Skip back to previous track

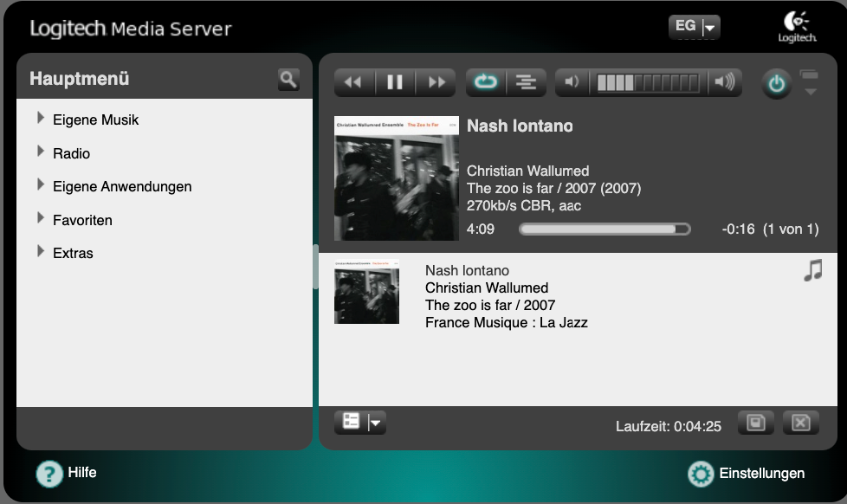[353, 83]
